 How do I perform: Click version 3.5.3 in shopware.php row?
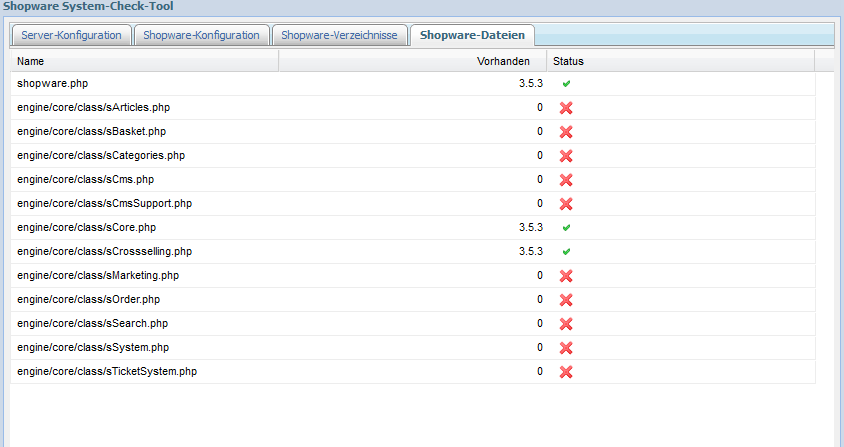[x=531, y=83]
